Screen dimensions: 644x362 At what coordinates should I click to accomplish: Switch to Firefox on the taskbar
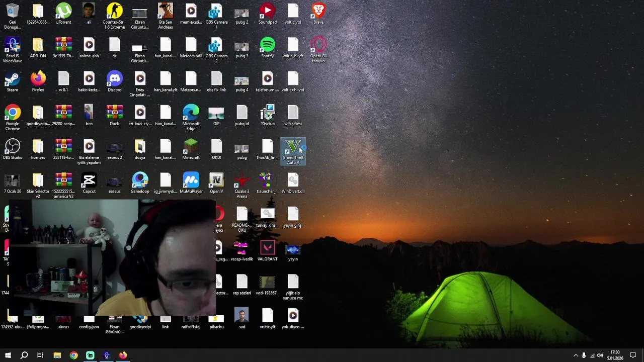(x=123, y=355)
